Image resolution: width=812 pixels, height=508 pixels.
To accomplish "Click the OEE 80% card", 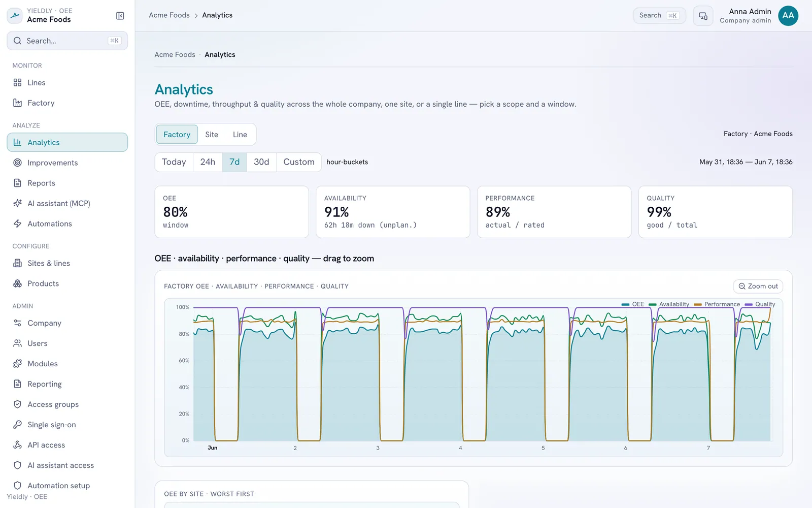I will (231, 212).
